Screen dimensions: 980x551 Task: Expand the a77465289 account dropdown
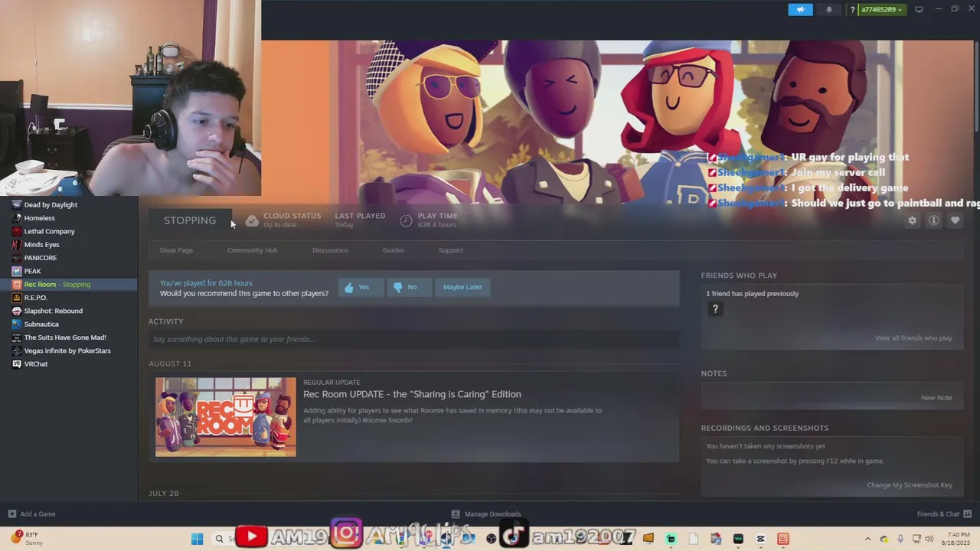point(881,9)
